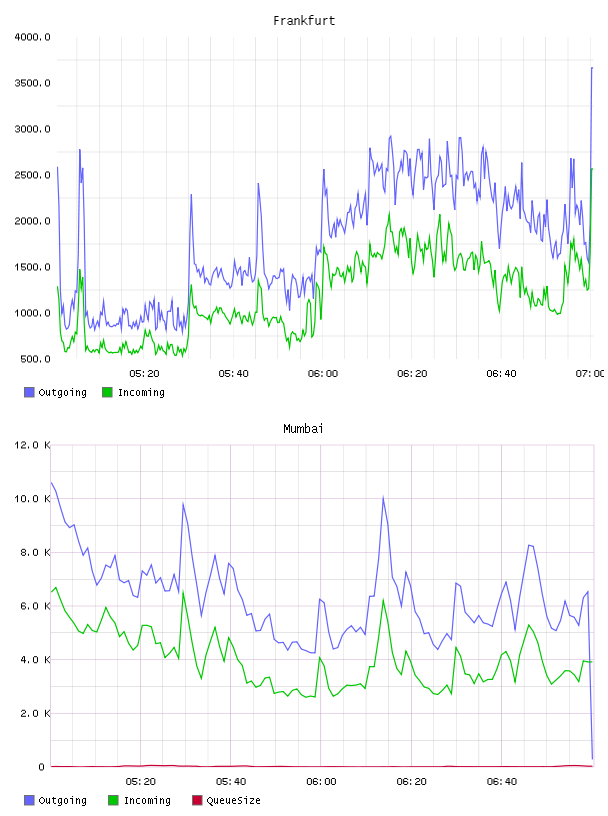Click the 3000.0 y-axis label in Frankfurt chart
This screenshot has height=816, width=608.
(x=32, y=129)
